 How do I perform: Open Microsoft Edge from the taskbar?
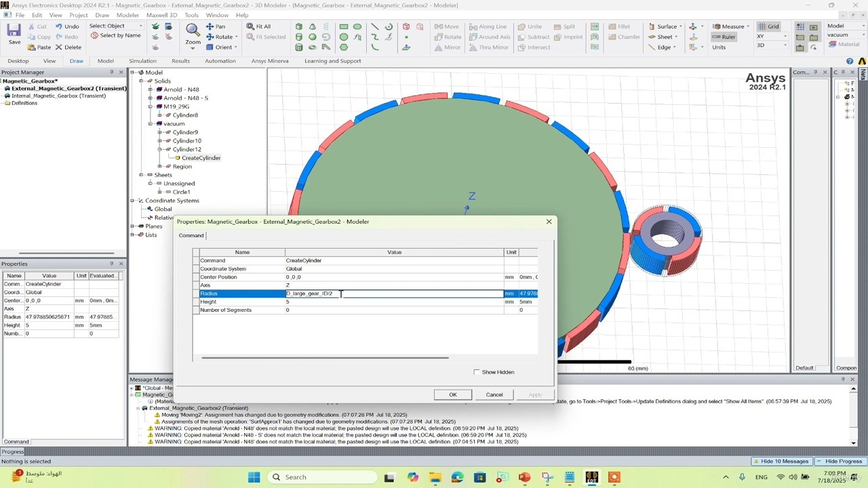(458, 477)
